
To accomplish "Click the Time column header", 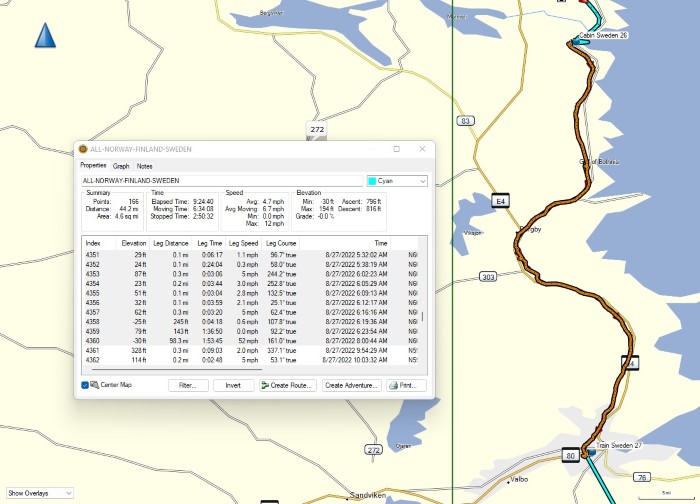I will click(345, 243).
